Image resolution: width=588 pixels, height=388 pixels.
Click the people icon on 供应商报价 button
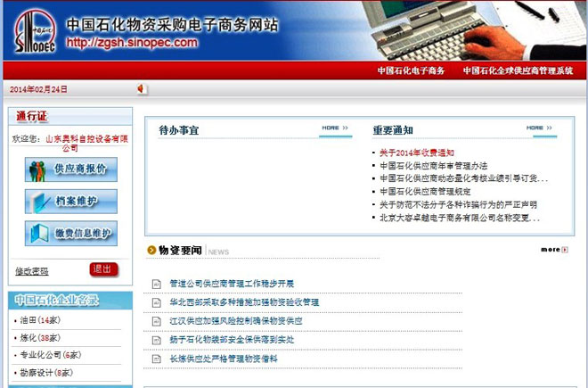coord(37,171)
